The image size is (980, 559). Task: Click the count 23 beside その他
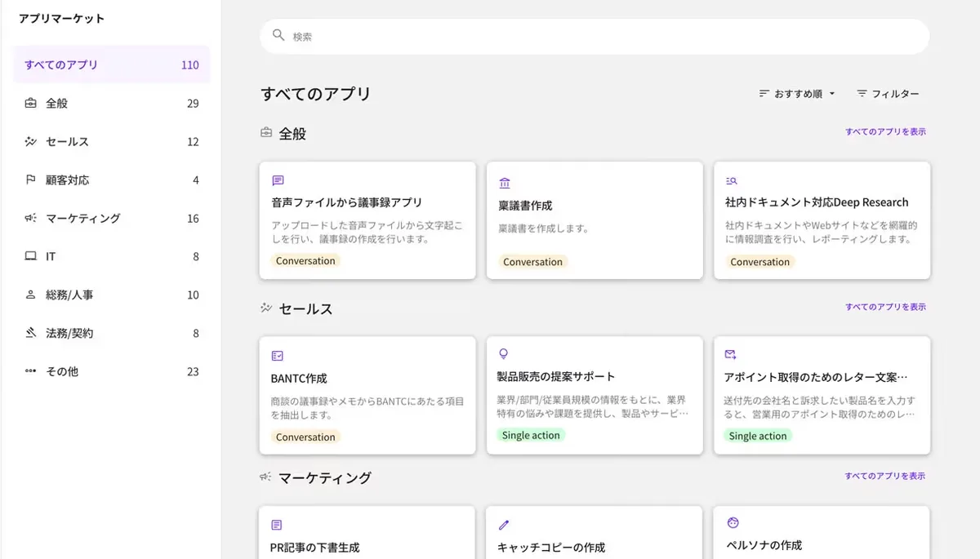point(193,371)
